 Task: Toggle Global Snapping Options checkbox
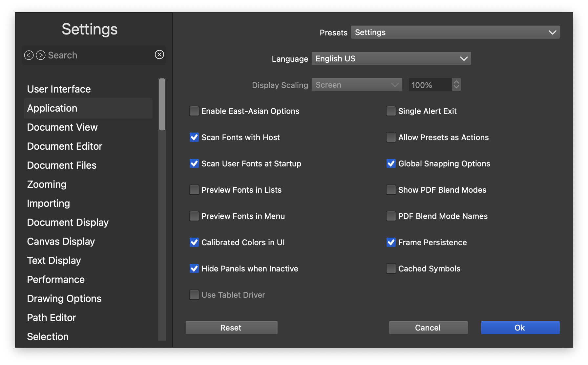point(391,163)
